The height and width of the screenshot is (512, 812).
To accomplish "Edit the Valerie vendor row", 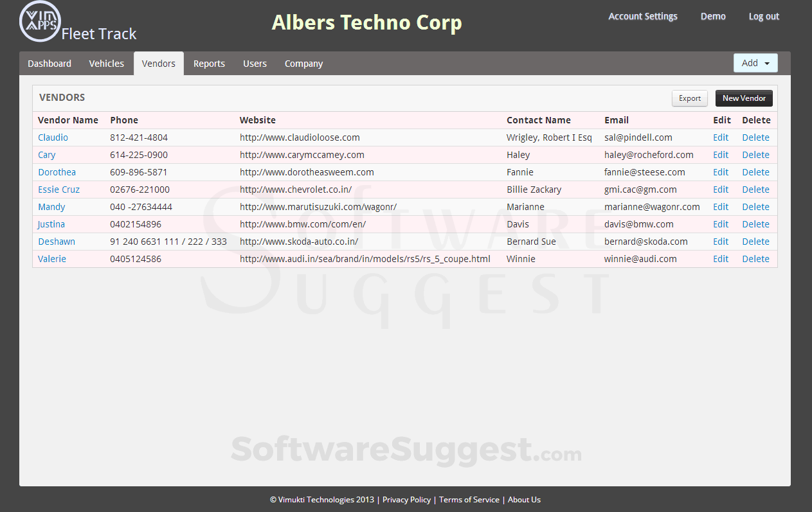I will pos(721,259).
